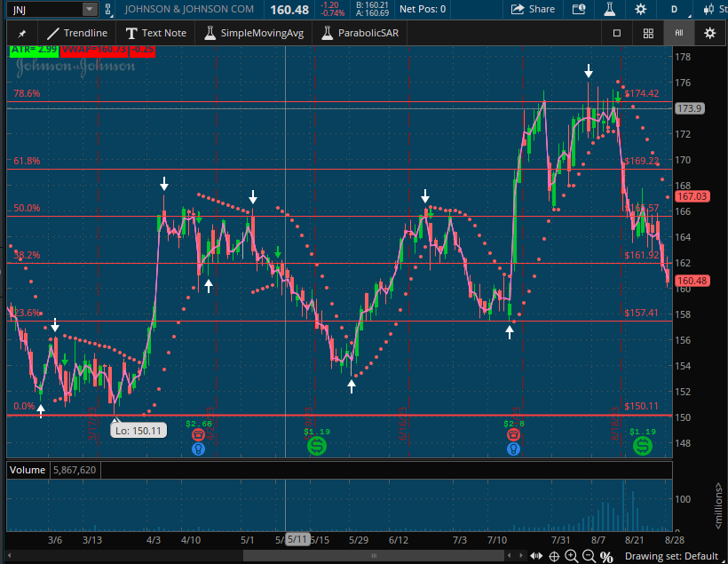Viewport: 728px width, 564px height.
Task: Click the blue lightbulb icon near 7/10
Action: [513, 449]
